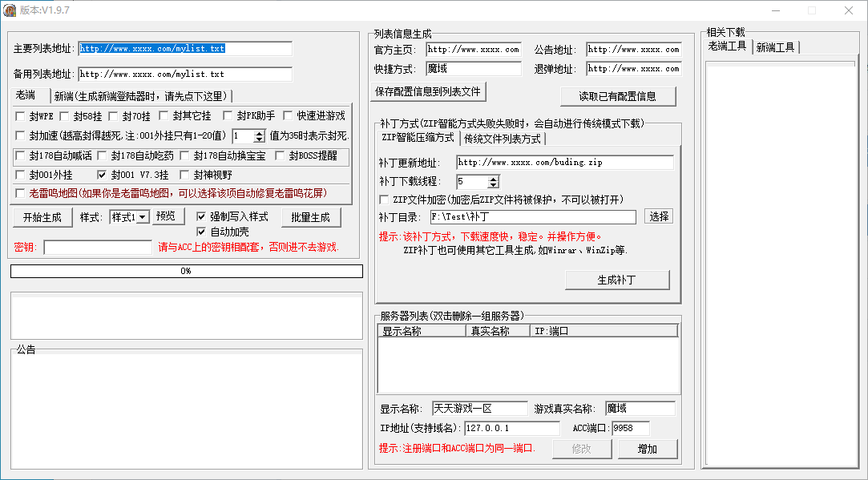Enable 封178自动喊话 checkbox
The width and height of the screenshot is (868, 480).
click(21, 155)
